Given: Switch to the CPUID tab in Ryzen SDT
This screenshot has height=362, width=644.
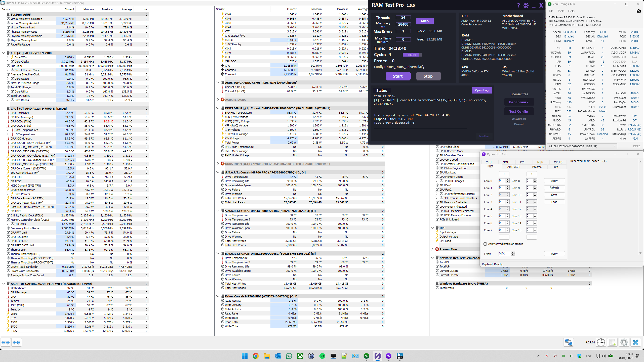Looking at the screenshot, I should coord(558,162).
